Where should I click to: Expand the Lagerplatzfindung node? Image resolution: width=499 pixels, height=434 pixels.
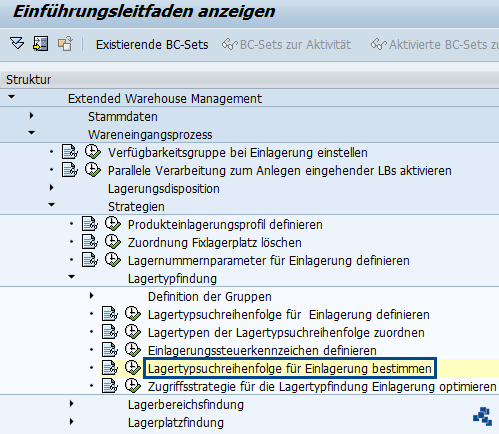coord(72,422)
